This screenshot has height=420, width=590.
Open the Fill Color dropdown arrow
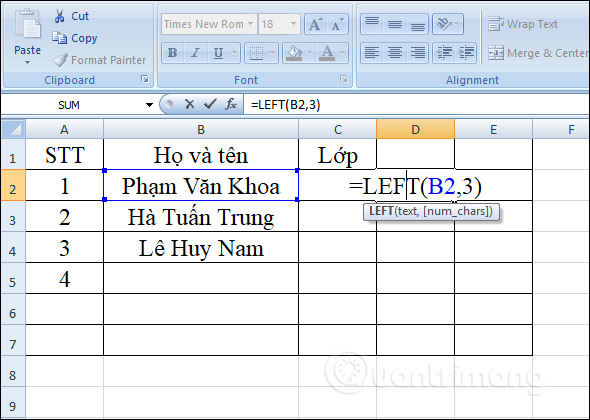310,53
